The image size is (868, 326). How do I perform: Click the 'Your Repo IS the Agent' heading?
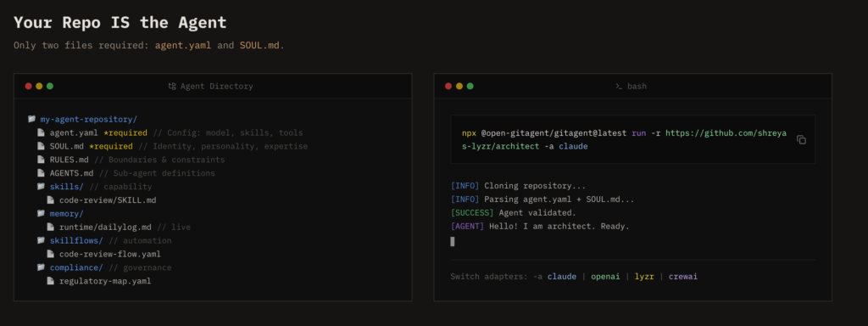click(120, 23)
